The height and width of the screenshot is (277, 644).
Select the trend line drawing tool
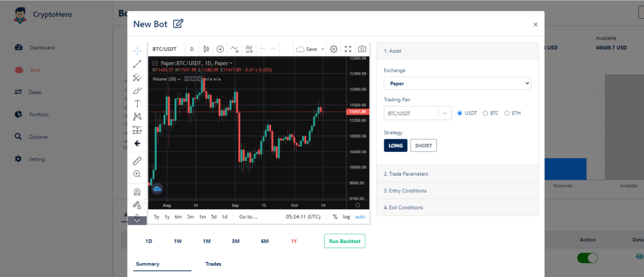pos(137,63)
